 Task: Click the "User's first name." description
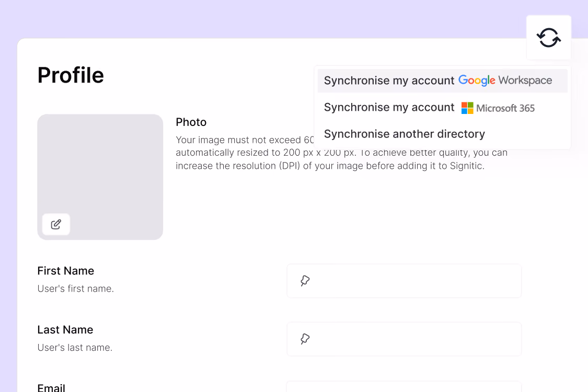[x=75, y=289]
